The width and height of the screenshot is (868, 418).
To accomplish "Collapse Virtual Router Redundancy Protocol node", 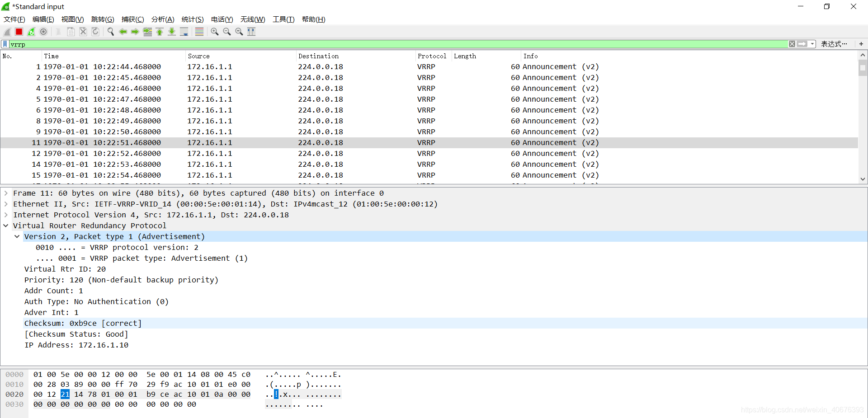I will pos(6,225).
